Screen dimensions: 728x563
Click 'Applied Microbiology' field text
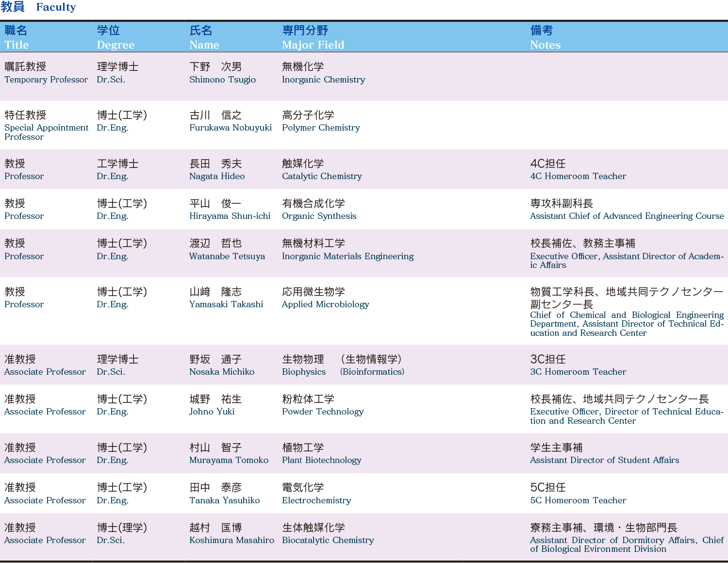coord(325,304)
